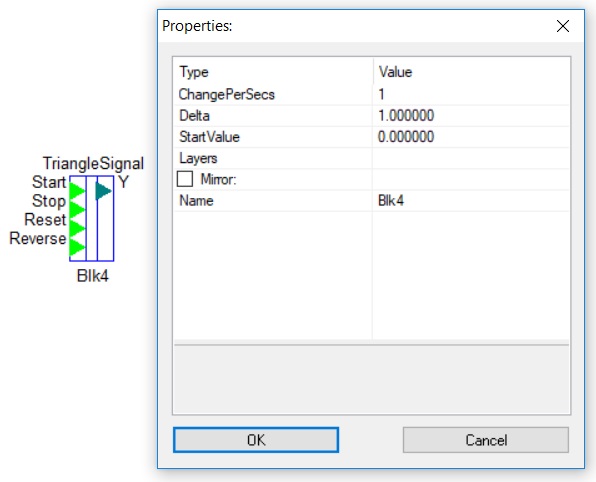
Task: Select the TriangleSignal block title label
Action: tap(93, 164)
